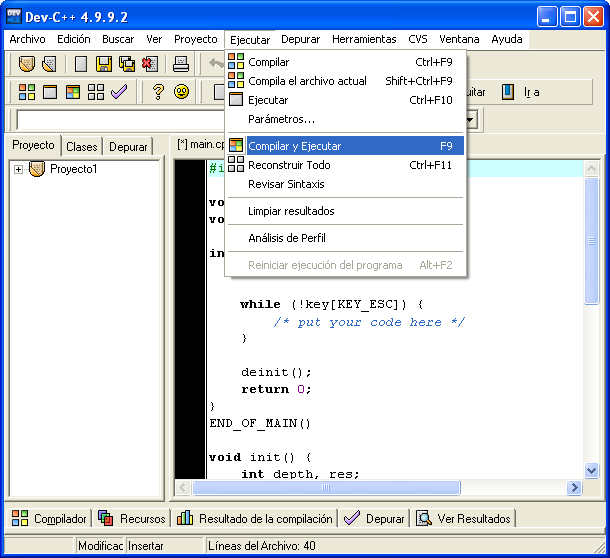Open the Ver Resultados bottom tab
This screenshot has height=558, width=610.
[463, 519]
